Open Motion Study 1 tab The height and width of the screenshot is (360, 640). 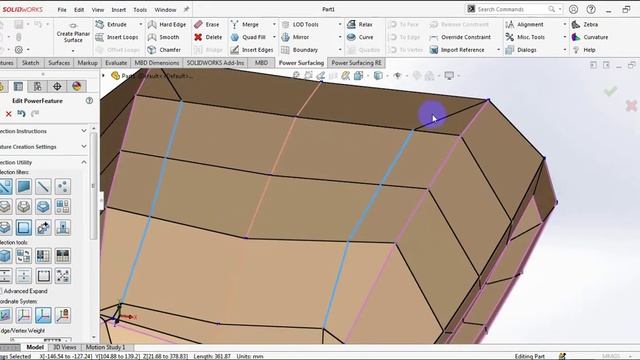[105, 347]
